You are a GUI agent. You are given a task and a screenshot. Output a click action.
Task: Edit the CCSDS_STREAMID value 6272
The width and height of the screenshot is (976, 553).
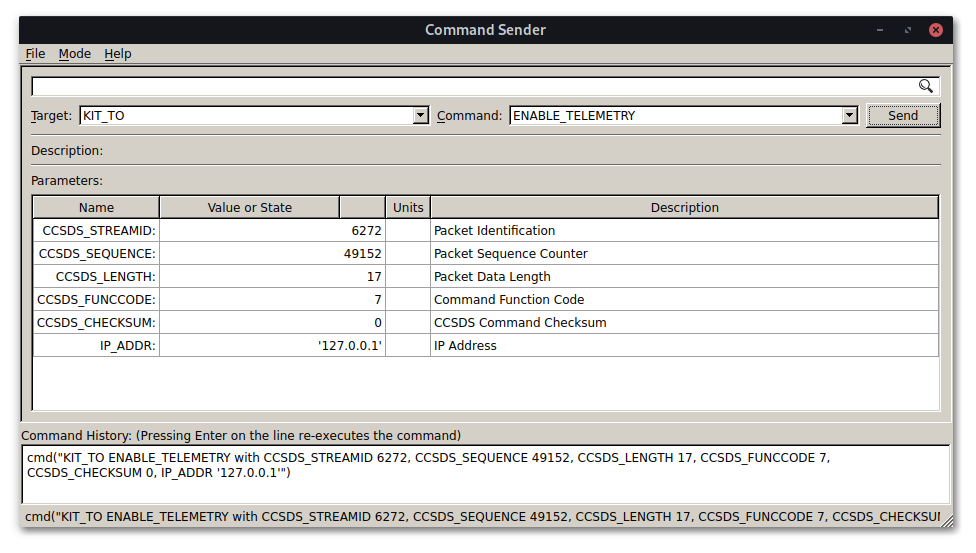(272, 231)
